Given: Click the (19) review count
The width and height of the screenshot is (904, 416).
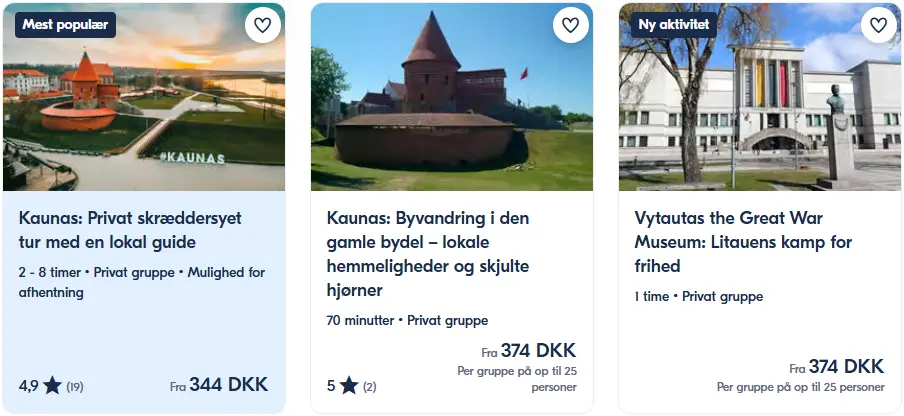Looking at the screenshot, I should coord(75,387).
